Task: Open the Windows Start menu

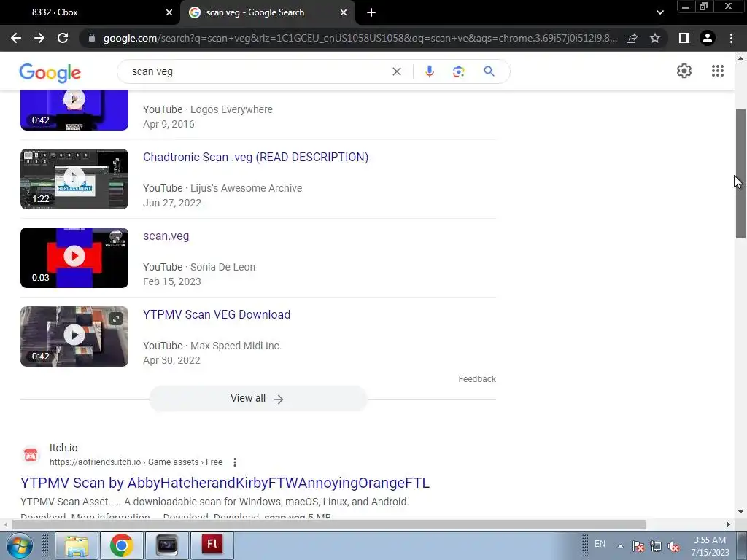Action: pyautogui.click(x=19, y=545)
